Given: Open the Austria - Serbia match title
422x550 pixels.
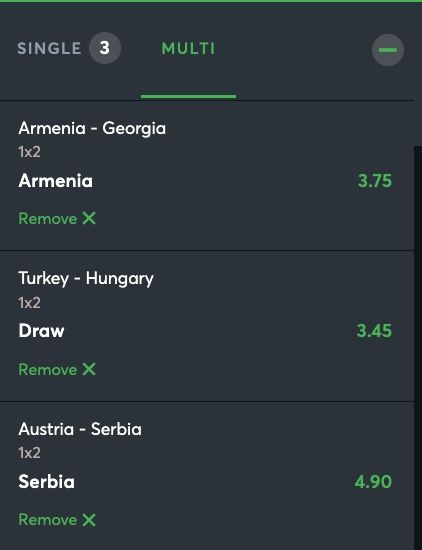Looking at the screenshot, I should tap(80, 429).
